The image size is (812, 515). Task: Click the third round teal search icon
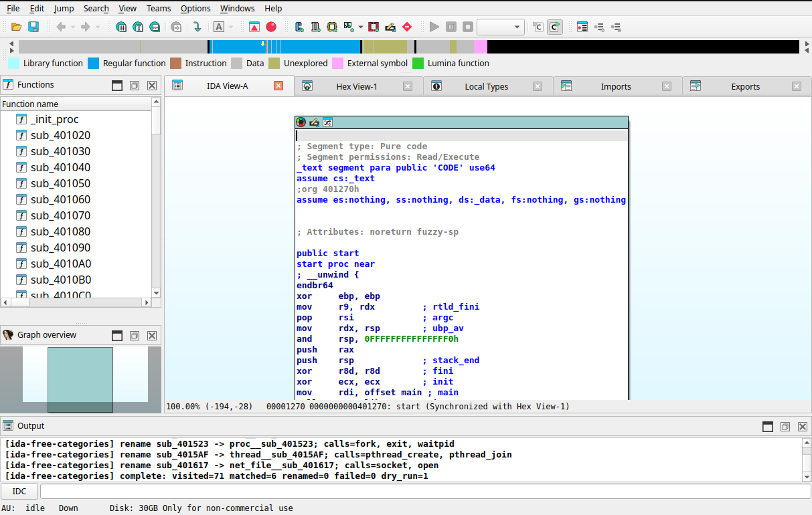(155, 27)
